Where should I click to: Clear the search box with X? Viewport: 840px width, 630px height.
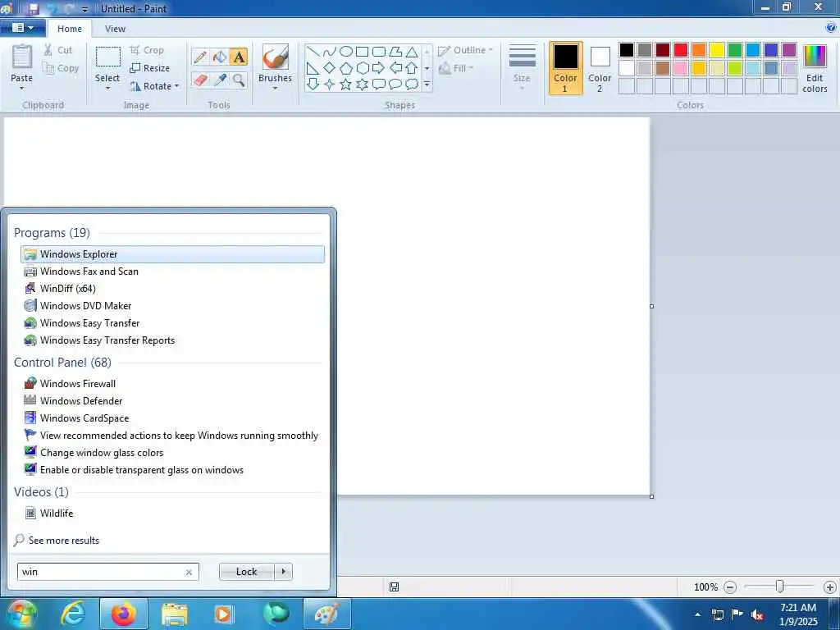click(189, 572)
